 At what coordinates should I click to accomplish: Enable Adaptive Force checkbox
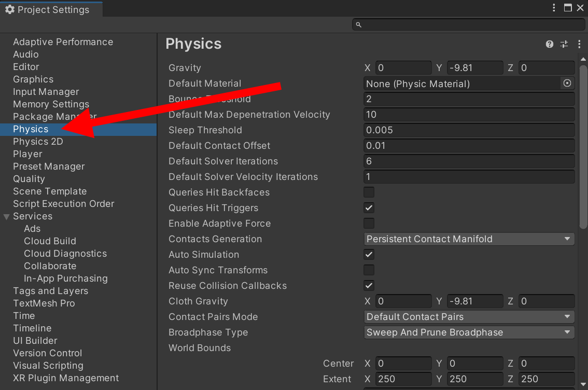coord(369,224)
